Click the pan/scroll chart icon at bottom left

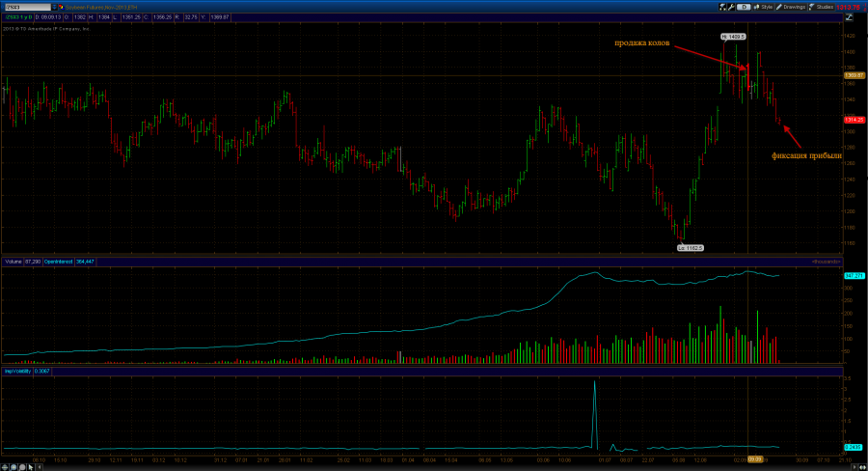5,467
